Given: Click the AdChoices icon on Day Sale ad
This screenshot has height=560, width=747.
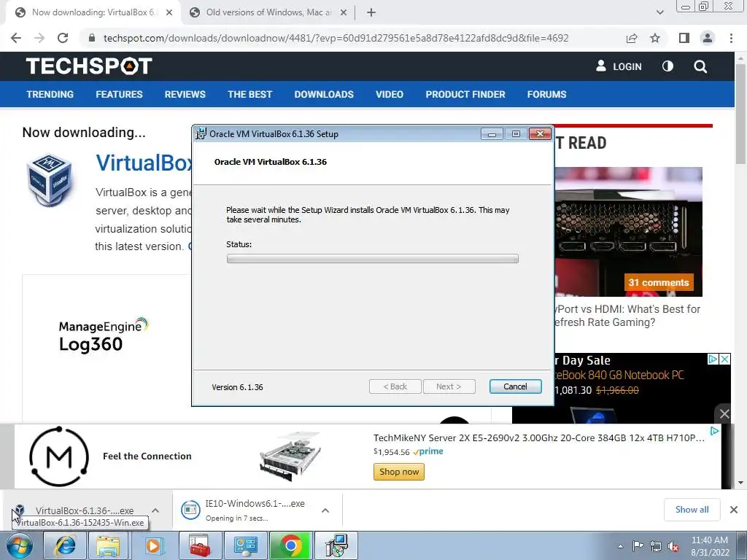Looking at the screenshot, I should [713, 359].
